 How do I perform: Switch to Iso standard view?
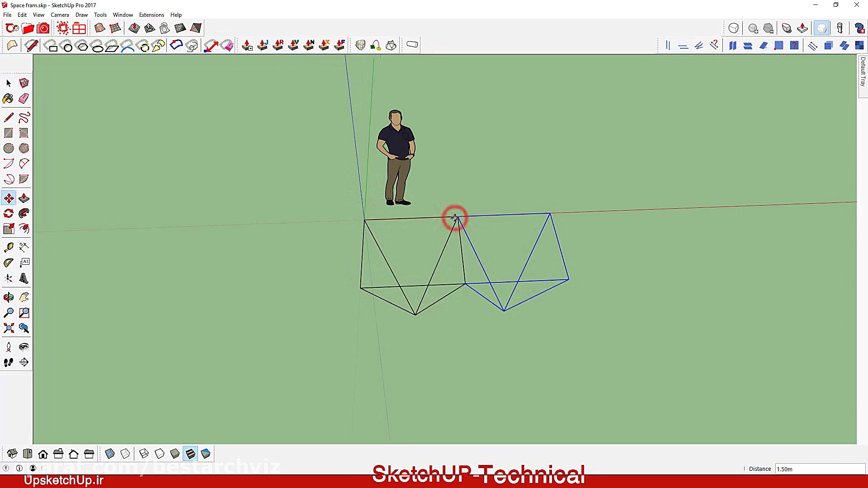pyautogui.click(x=12, y=454)
